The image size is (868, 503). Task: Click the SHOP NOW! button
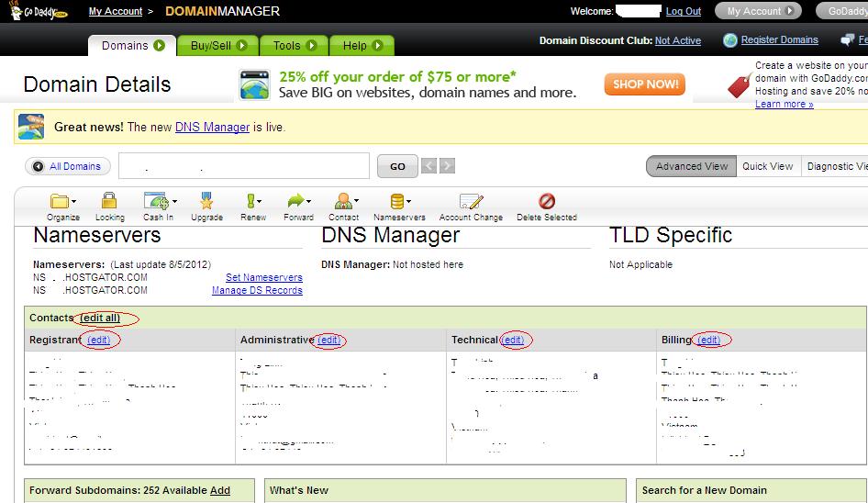point(645,84)
